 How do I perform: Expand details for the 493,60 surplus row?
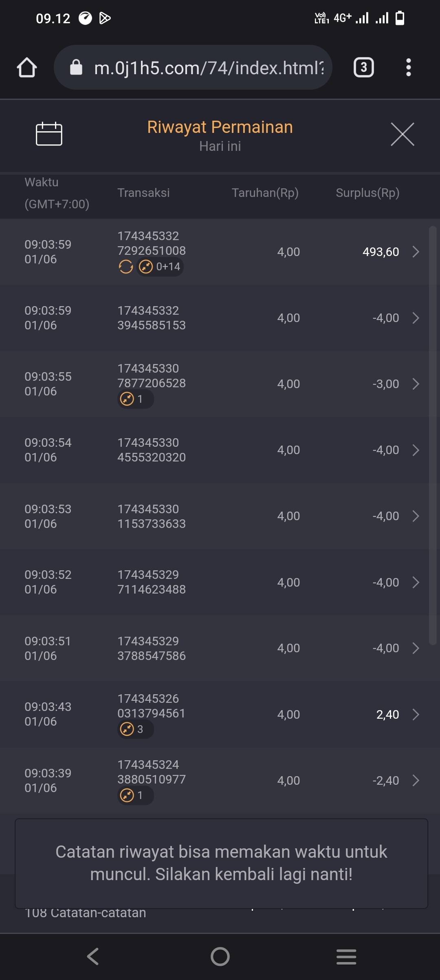(416, 252)
